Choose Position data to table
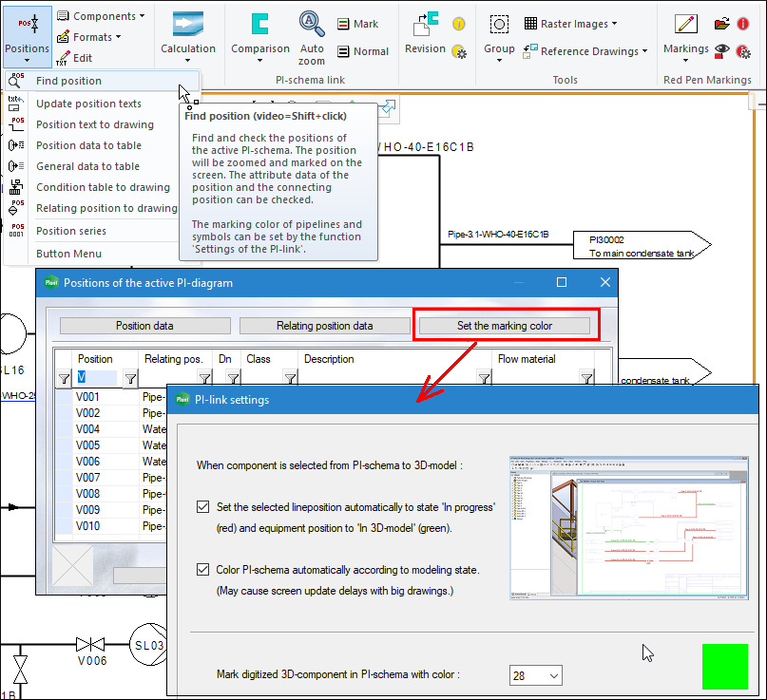The image size is (767, 700). pyautogui.click(x=88, y=145)
